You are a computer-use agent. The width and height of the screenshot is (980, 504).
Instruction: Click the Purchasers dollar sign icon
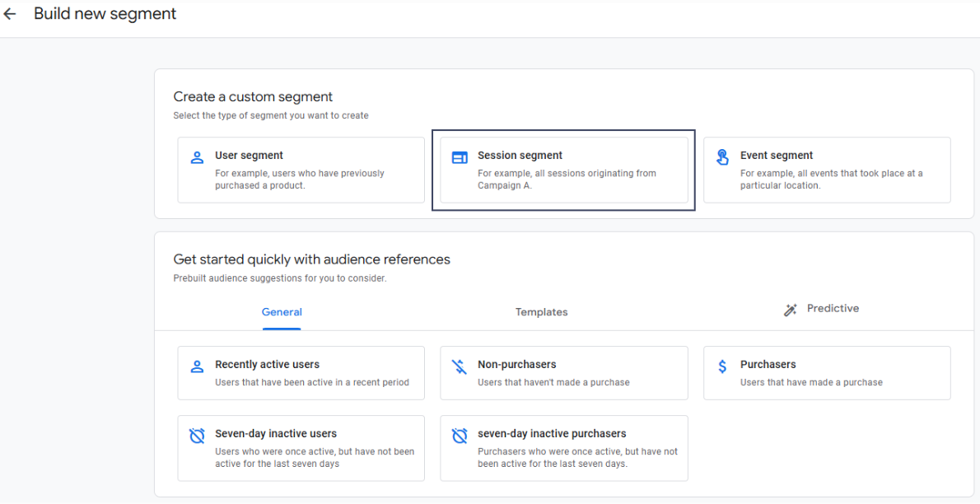(x=722, y=366)
